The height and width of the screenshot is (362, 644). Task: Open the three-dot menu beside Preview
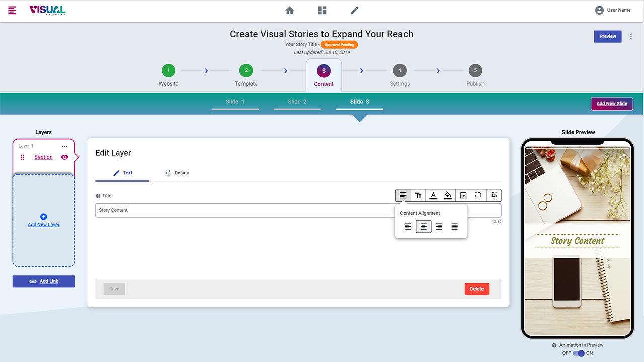[631, 37]
